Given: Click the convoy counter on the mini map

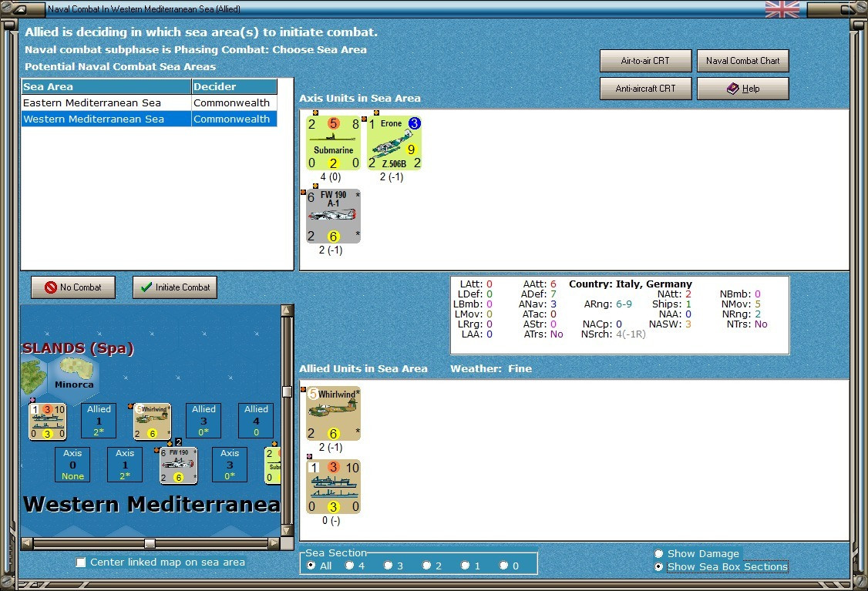Looking at the screenshot, I should pyautogui.click(x=48, y=421).
